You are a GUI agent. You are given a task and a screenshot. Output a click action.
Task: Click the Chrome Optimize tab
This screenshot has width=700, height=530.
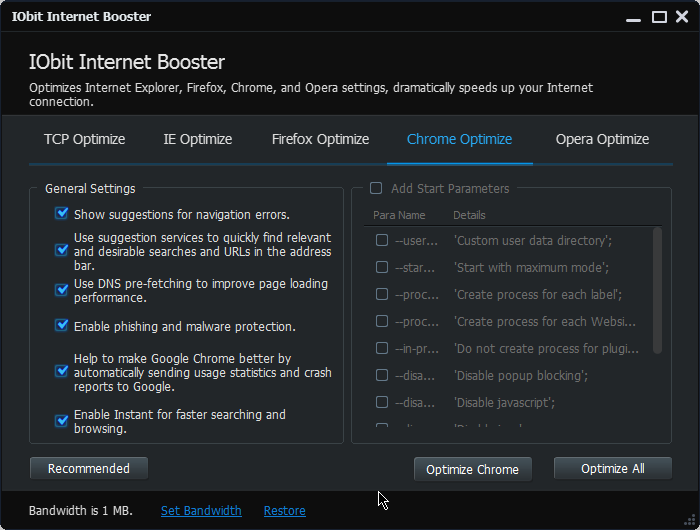coord(459,139)
